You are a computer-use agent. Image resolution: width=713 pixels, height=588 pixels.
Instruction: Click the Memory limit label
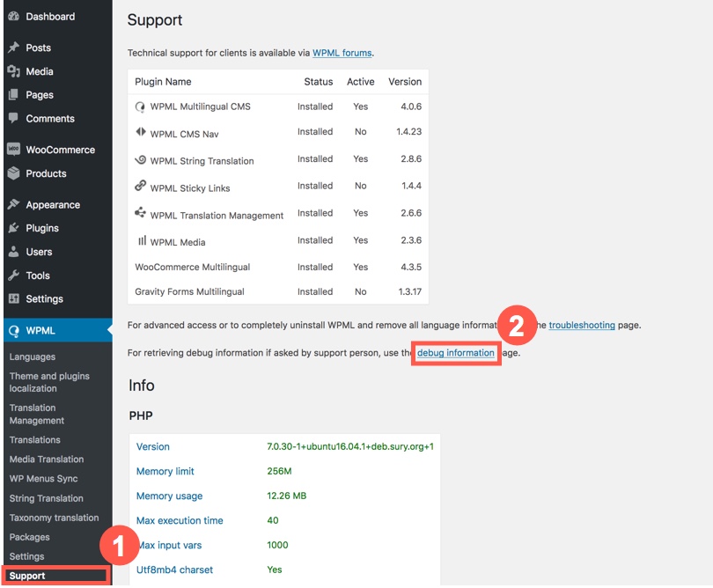pyautogui.click(x=165, y=471)
